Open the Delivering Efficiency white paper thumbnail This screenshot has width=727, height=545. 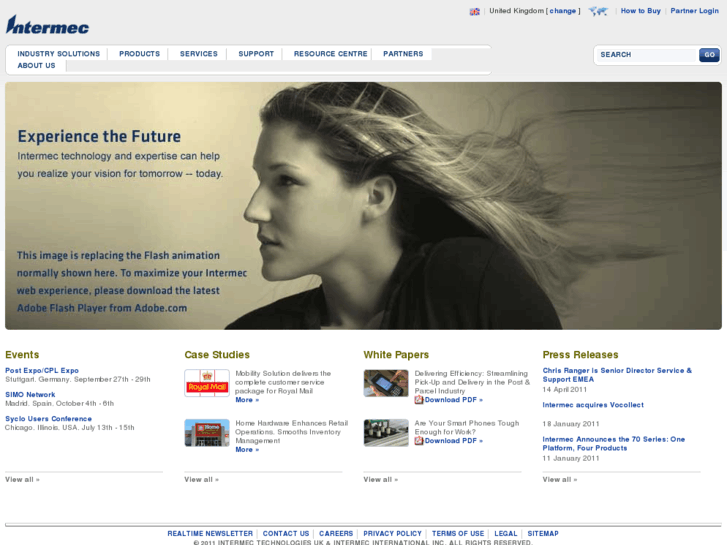tap(386, 383)
